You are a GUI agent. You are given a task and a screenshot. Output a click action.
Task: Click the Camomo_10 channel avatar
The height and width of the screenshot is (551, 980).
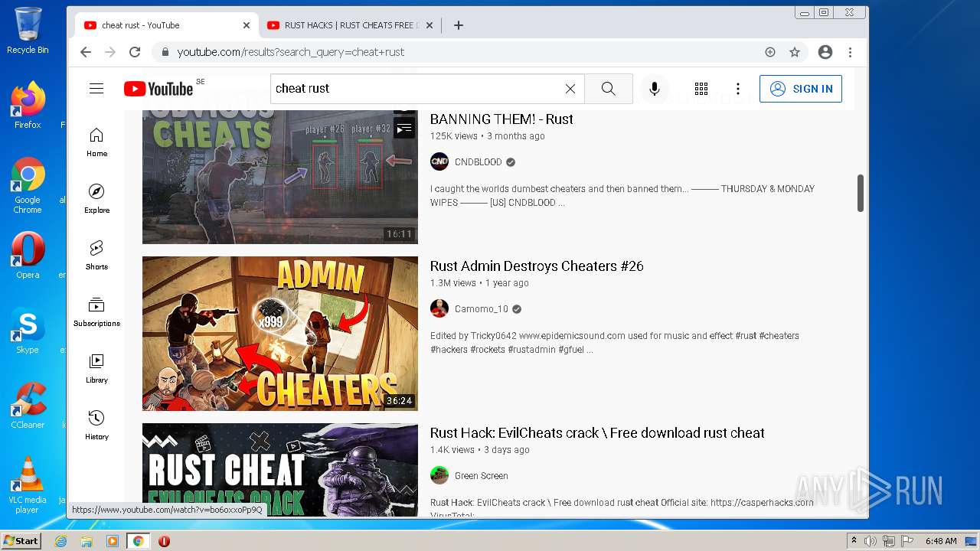(439, 309)
